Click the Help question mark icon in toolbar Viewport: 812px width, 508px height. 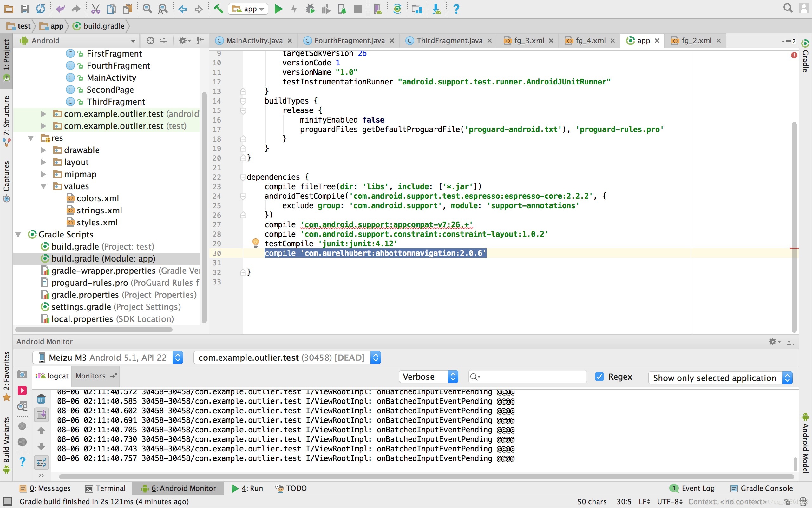tap(456, 9)
